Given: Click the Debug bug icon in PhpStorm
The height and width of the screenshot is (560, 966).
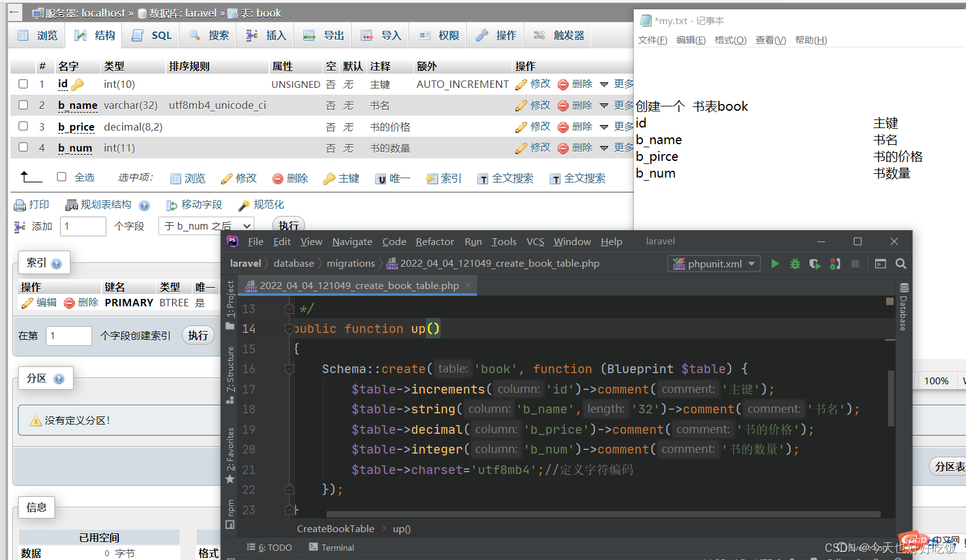Looking at the screenshot, I should (x=795, y=264).
